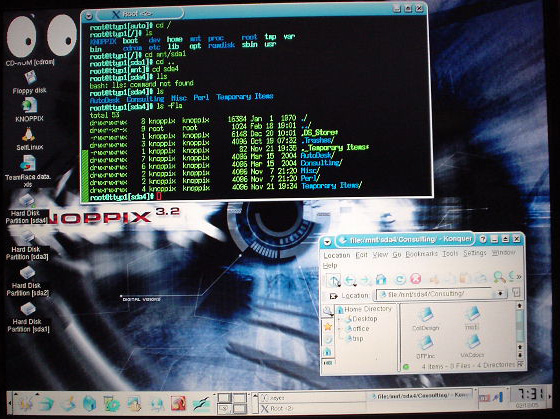Switch to the first virtual desktop in pager
The image size is (560, 419).
pos(224,398)
